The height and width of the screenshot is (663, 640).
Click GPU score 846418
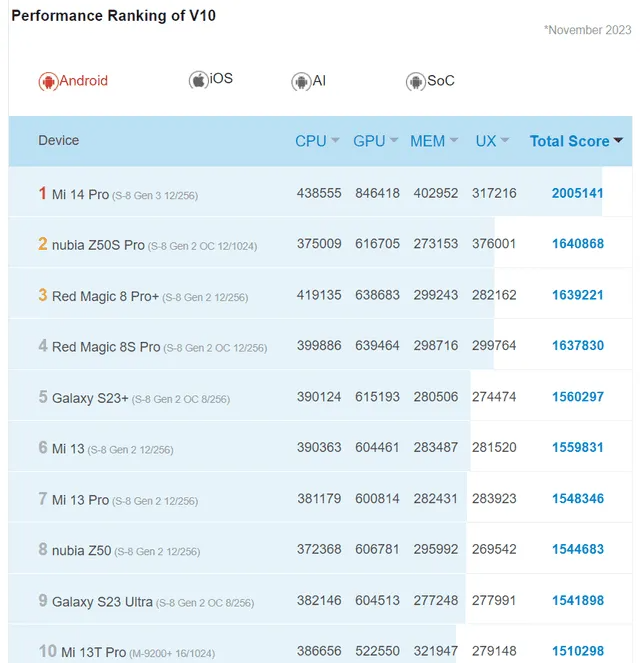[x=377, y=193]
